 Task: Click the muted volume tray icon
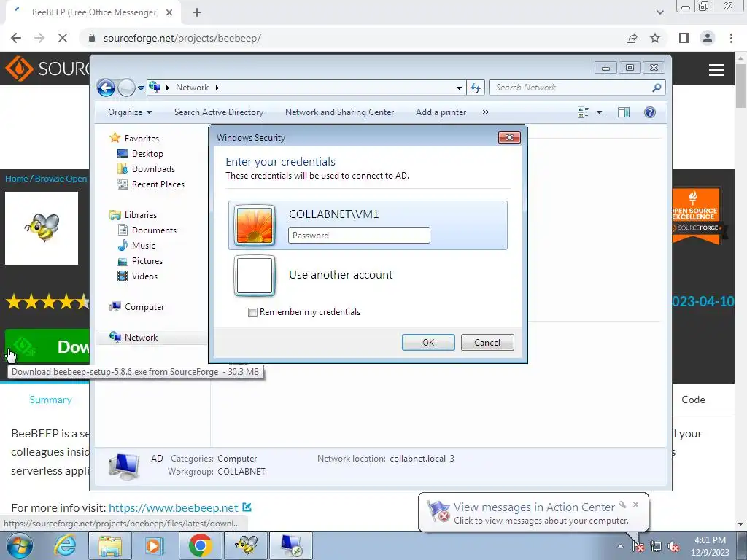[673, 547]
